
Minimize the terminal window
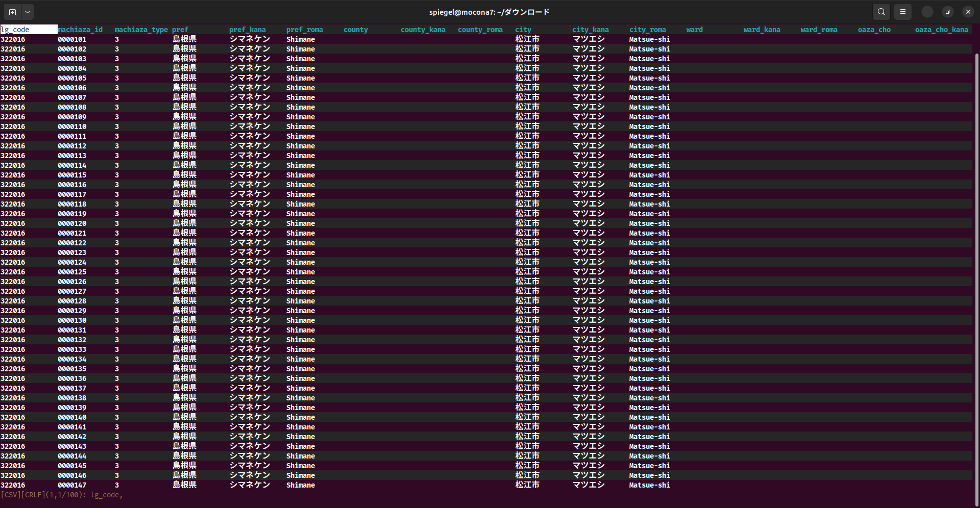coord(927,12)
